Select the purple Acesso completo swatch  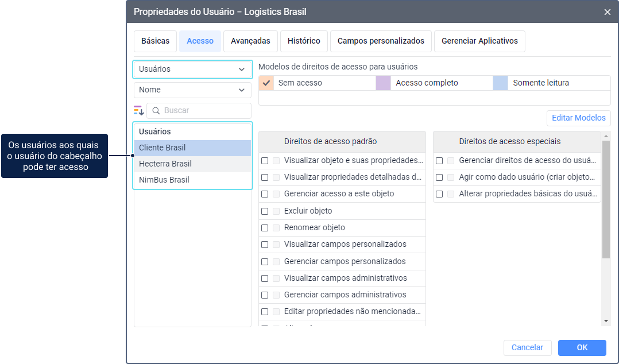tap(383, 83)
